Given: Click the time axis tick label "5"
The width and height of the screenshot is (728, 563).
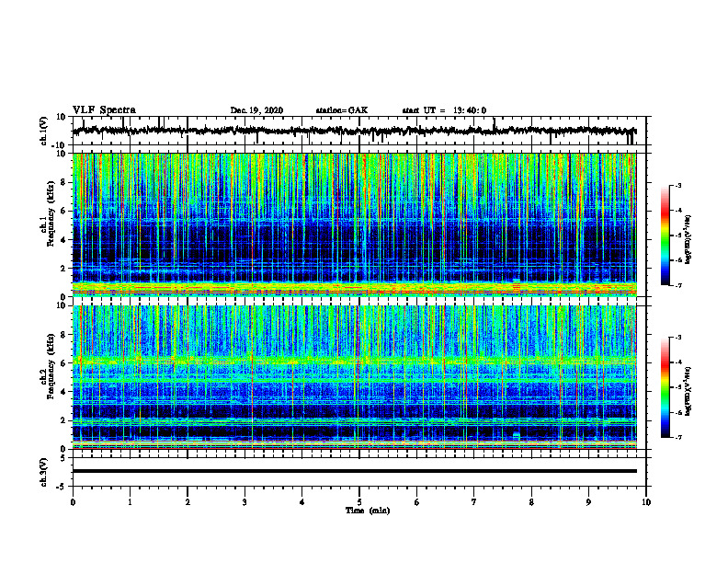Looking at the screenshot, I should pyautogui.click(x=359, y=502).
